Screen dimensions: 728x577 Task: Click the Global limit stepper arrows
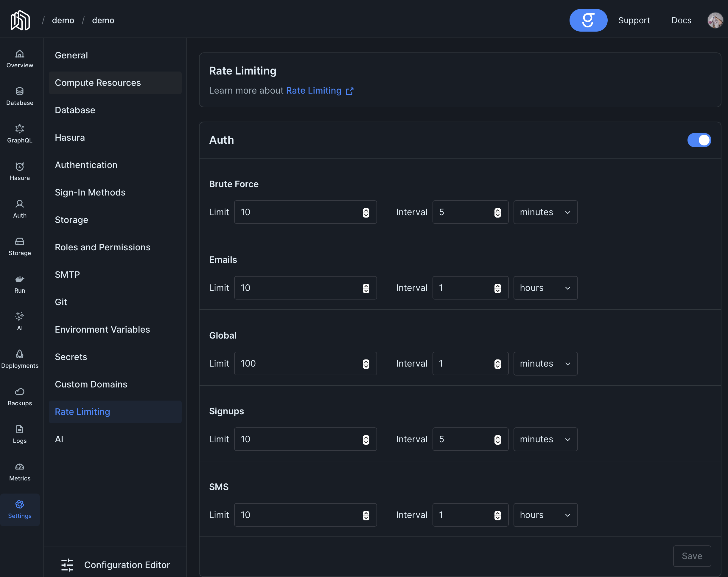[x=366, y=364]
